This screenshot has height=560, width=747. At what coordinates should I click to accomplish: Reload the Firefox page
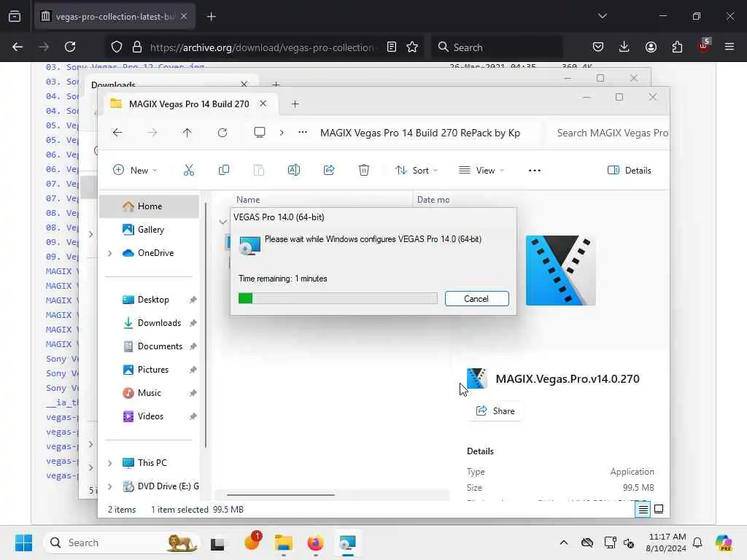pyautogui.click(x=70, y=47)
